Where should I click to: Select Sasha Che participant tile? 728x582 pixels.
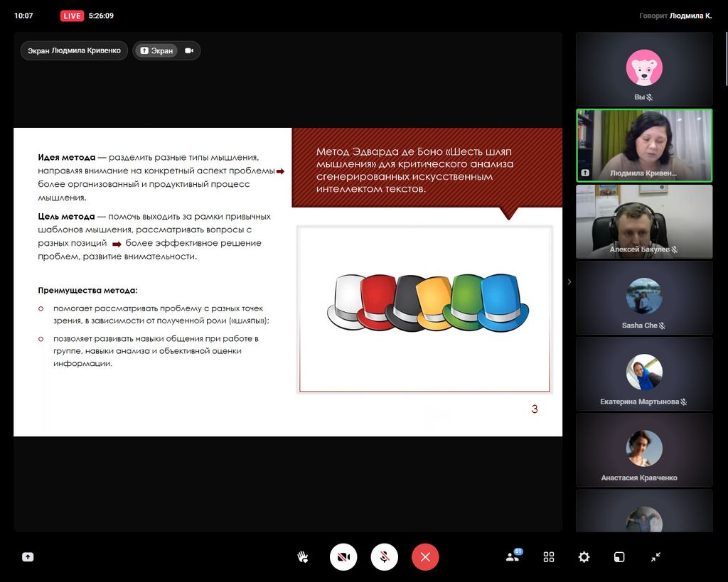pyautogui.click(x=643, y=297)
